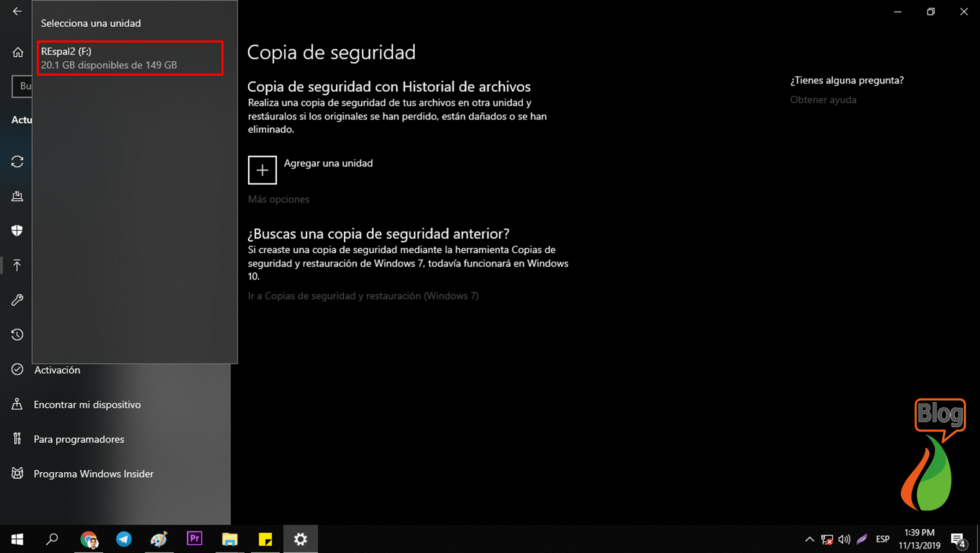Open Troubleshoot wrench icon

(18, 300)
